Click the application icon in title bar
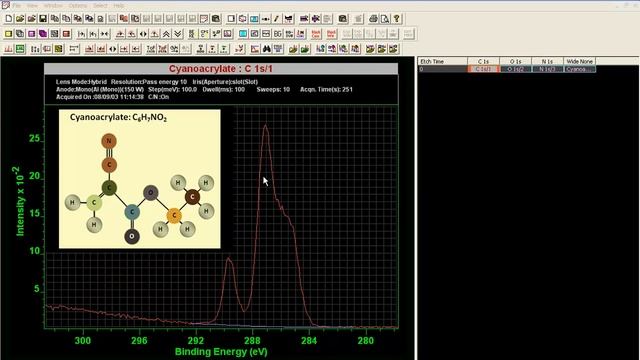 click(5, 5)
